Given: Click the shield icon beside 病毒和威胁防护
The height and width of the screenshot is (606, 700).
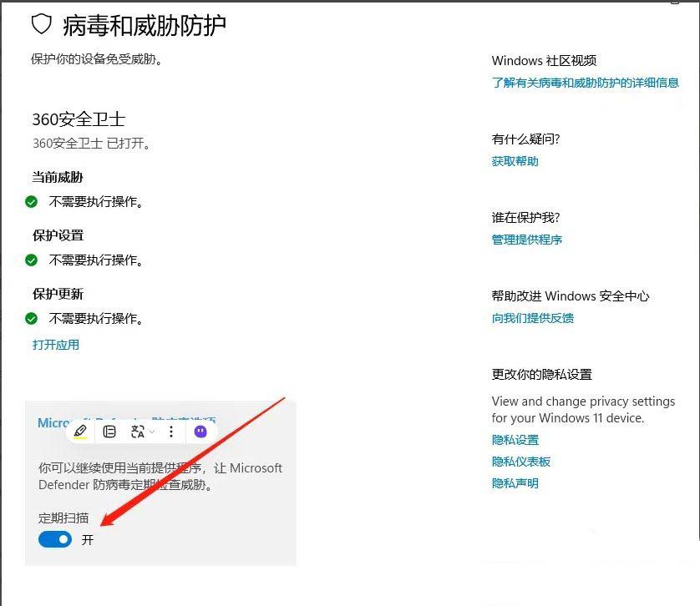Looking at the screenshot, I should pyautogui.click(x=42, y=23).
